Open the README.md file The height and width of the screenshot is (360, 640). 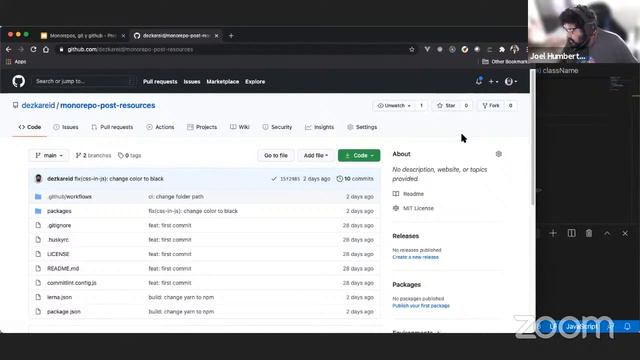click(63, 269)
